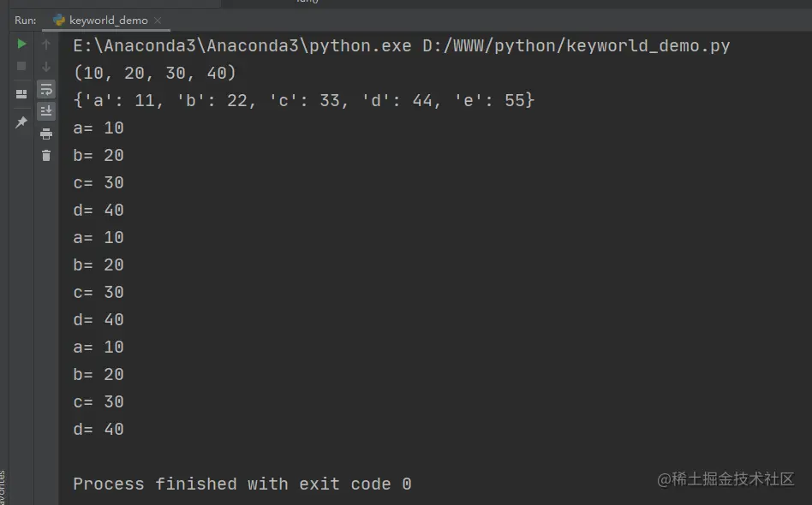The width and height of the screenshot is (812, 505).
Task: Pin the run tab with the pin icon
Action: [21, 122]
